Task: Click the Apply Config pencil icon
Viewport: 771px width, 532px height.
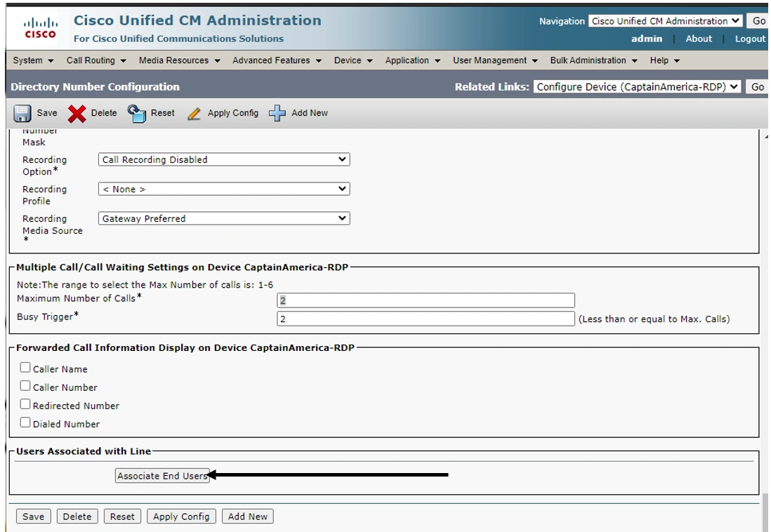Action: tap(195, 114)
